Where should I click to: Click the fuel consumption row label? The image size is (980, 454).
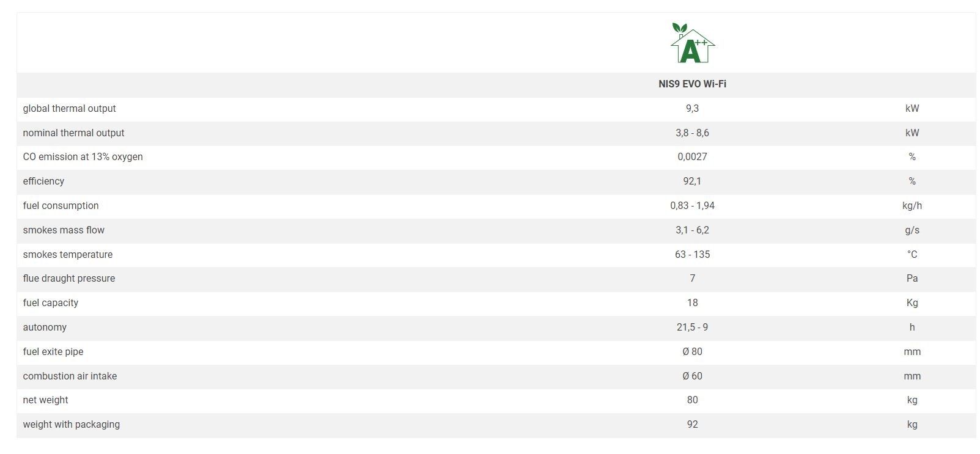[x=61, y=206]
